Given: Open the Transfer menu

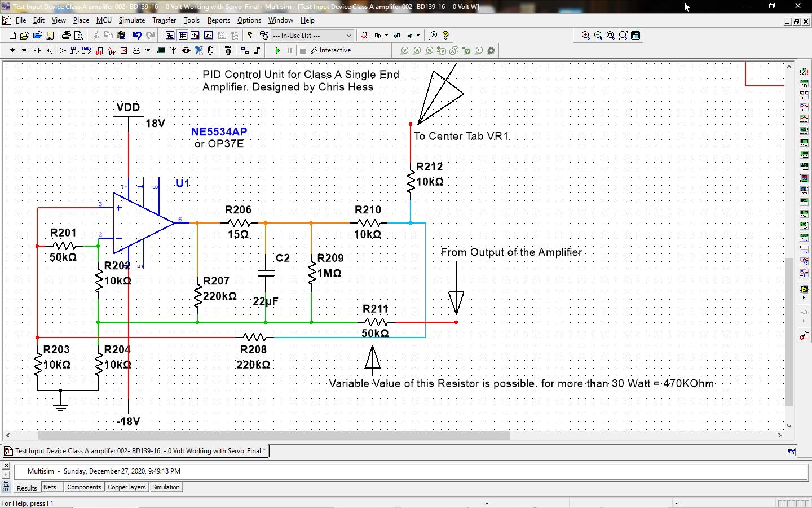Looking at the screenshot, I should pyautogui.click(x=164, y=20).
